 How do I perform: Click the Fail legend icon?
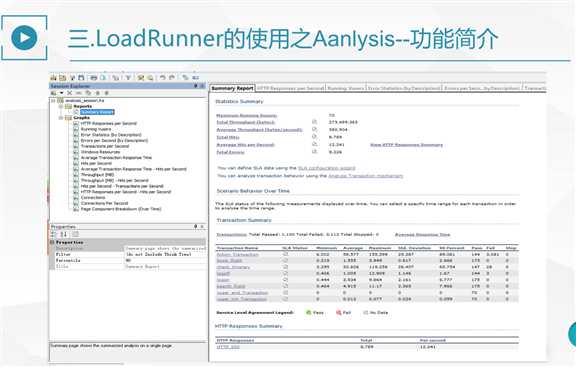click(x=338, y=312)
